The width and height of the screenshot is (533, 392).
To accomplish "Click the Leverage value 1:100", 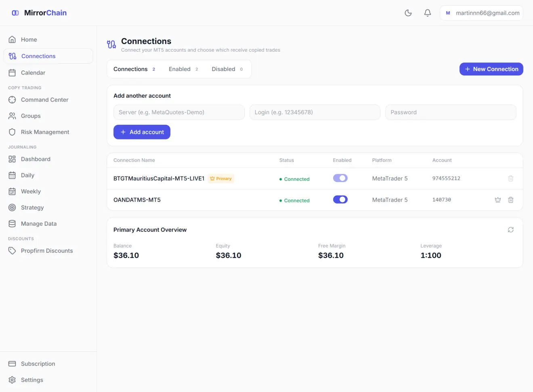I will point(431,255).
